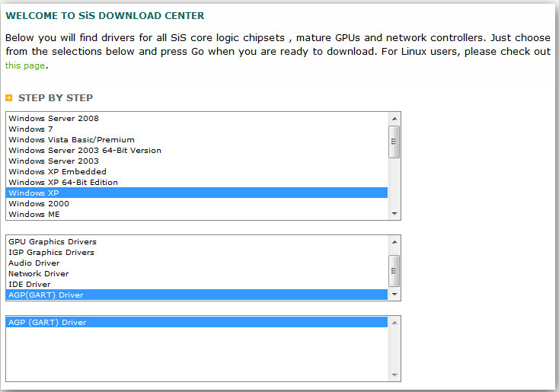Select Windows XP 64-Bit Edition
Viewport: 559px width, 392px height.
(196, 183)
